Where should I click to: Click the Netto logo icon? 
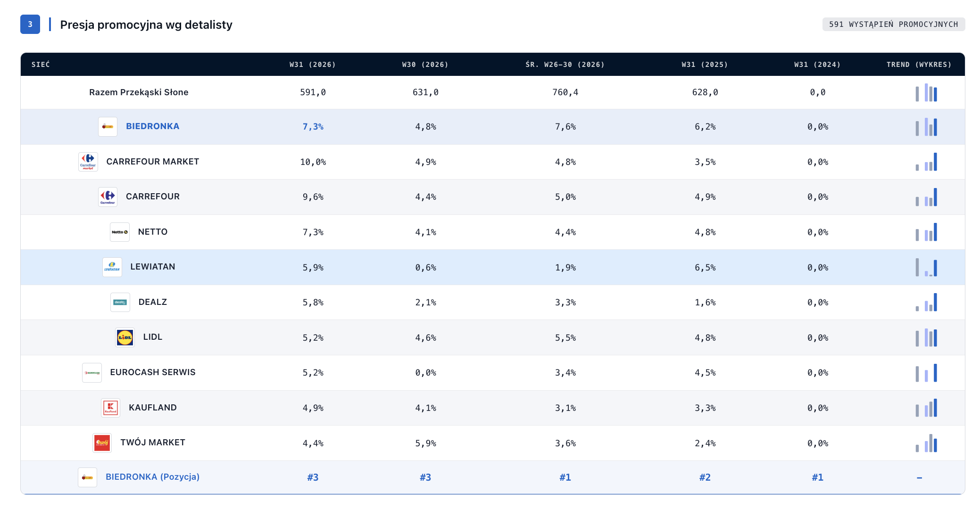pyautogui.click(x=120, y=232)
